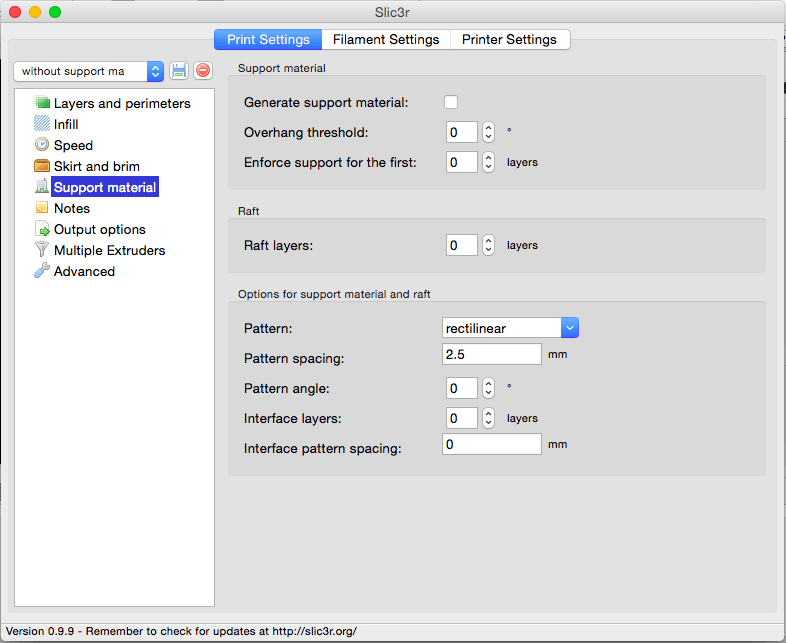Screen dimensions: 786x643
Task: Click the Layers and perimeters icon
Action: (42, 103)
